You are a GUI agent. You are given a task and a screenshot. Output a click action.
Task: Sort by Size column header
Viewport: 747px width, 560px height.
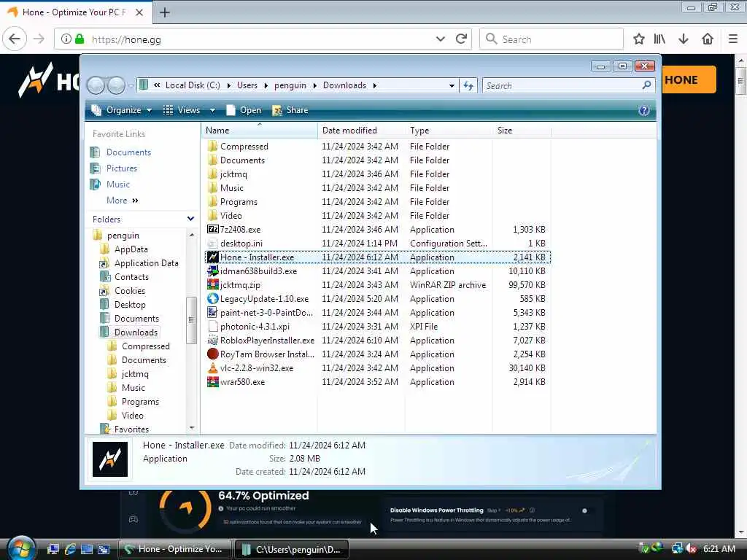(x=522, y=130)
